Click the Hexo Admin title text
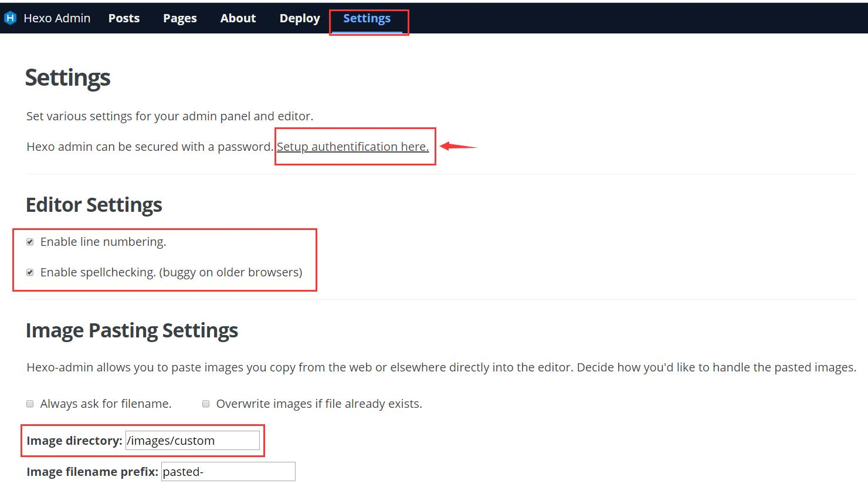 click(x=57, y=18)
